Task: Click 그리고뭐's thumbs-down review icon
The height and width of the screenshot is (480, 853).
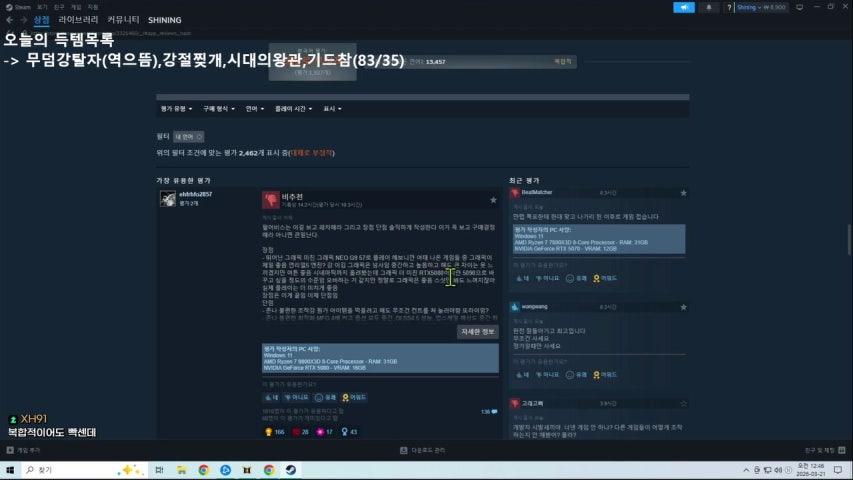Action: (x=515, y=404)
